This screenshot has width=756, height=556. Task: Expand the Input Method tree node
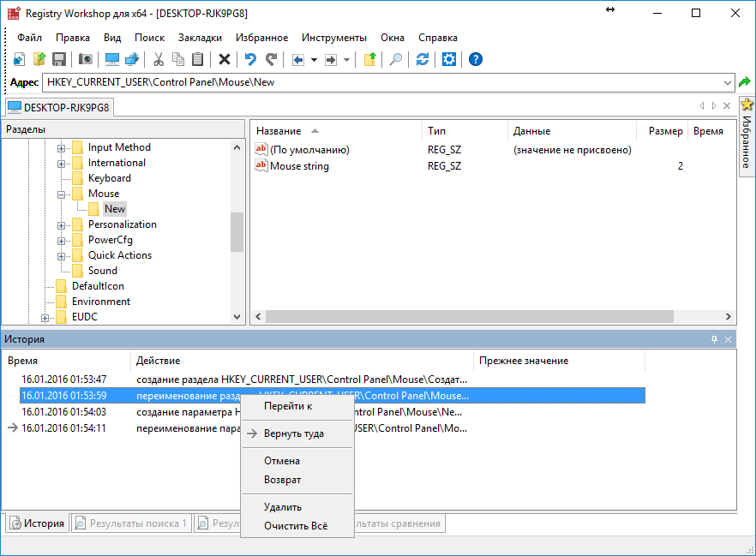pos(61,148)
